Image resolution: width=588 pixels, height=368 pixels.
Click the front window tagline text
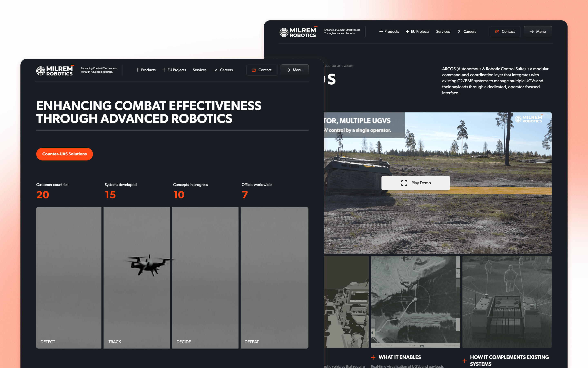99,70
